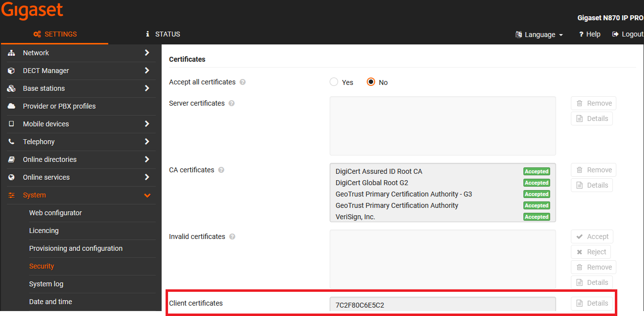
Task: Click Remove button for Invalid certificates
Action: coord(594,267)
